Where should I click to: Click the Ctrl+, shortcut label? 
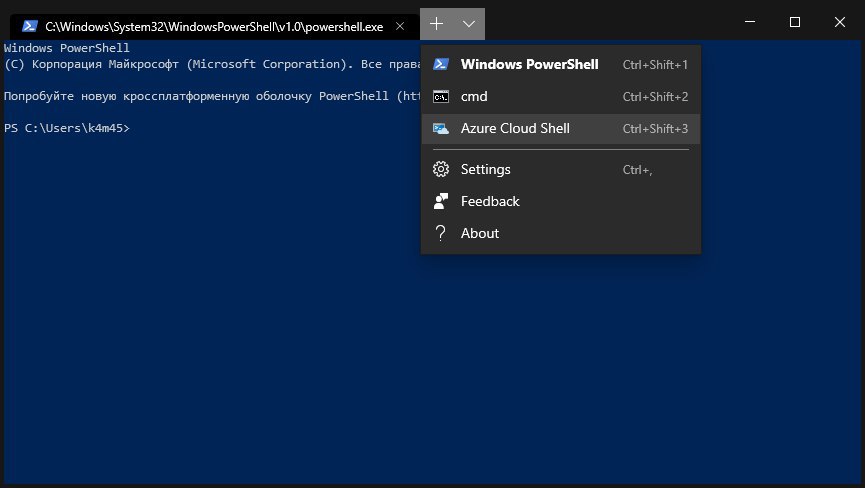coord(637,170)
